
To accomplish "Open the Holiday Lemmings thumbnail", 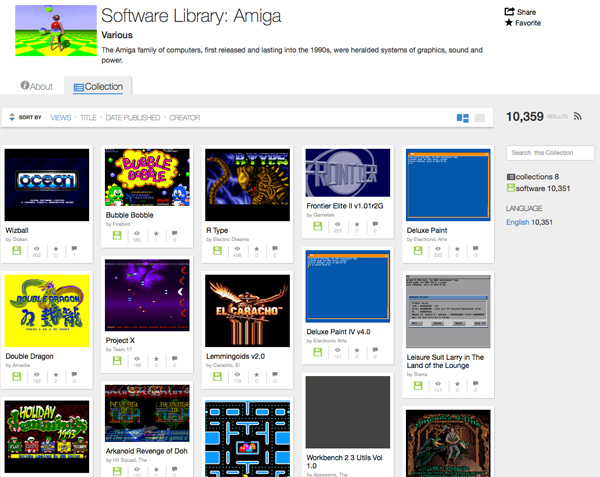I will 47,436.
